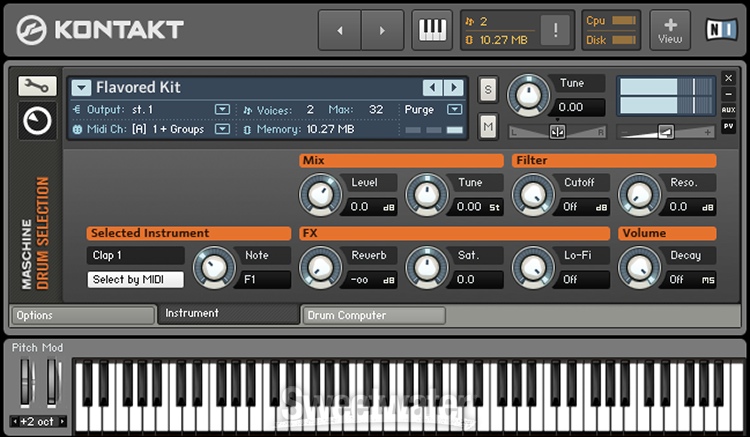The height and width of the screenshot is (437, 750).
Task: Click the Filter Cutoff knob
Action: point(533,195)
